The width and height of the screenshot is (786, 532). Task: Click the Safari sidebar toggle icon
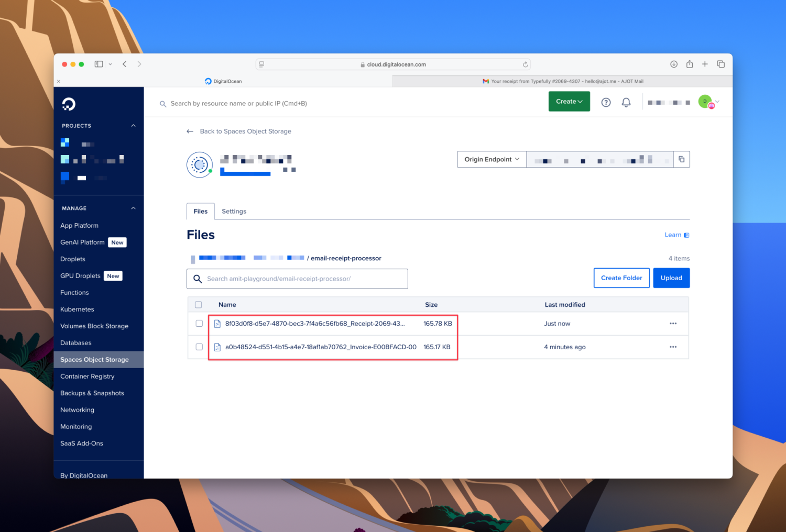99,64
